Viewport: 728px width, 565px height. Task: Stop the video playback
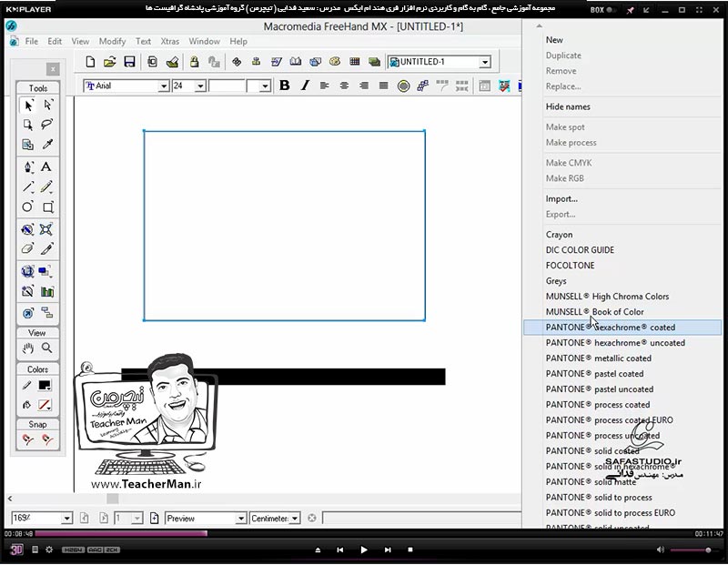[410, 550]
